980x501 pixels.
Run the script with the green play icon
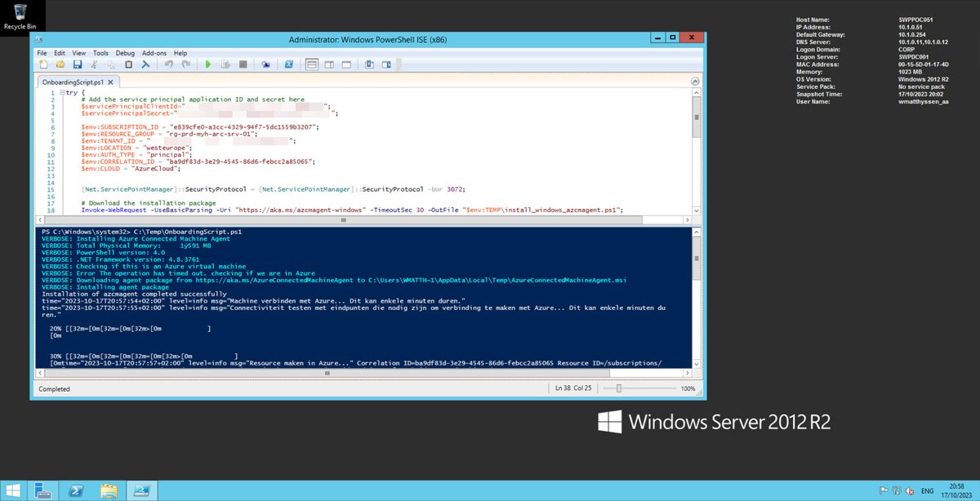tap(208, 64)
